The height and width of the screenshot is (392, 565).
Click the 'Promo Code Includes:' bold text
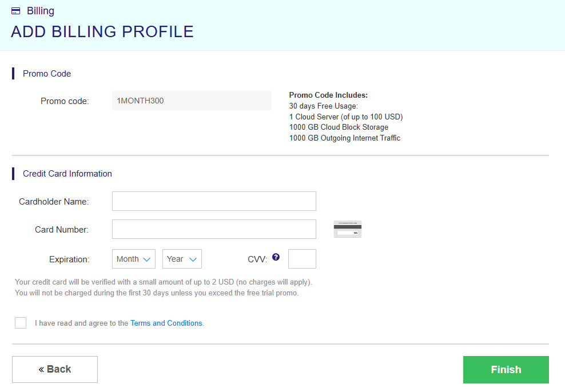(328, 95)
